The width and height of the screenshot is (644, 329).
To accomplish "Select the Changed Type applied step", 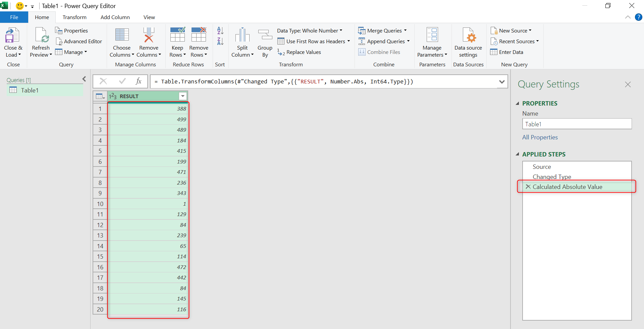I will (552, 177).
